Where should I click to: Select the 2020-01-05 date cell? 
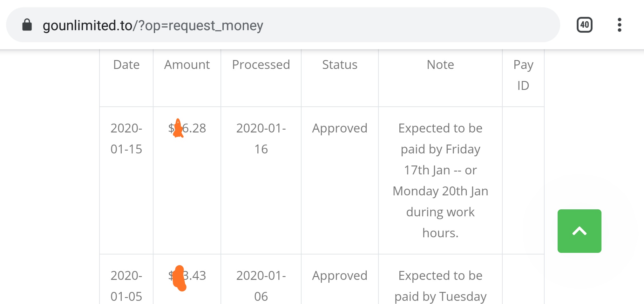(x=126, y=286)
